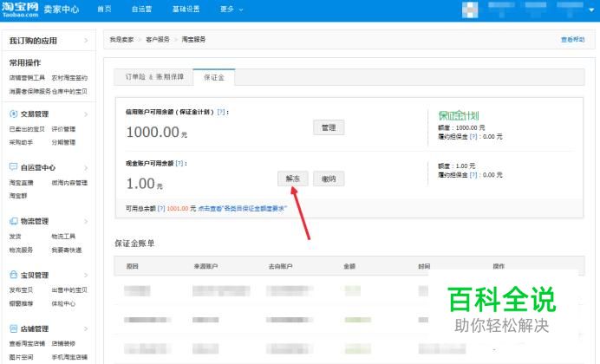Image resolution: width=600 pixels, height=364 pixels.
Task: Open the 更多 dropdown in top navigation
Action: (232, 10)
